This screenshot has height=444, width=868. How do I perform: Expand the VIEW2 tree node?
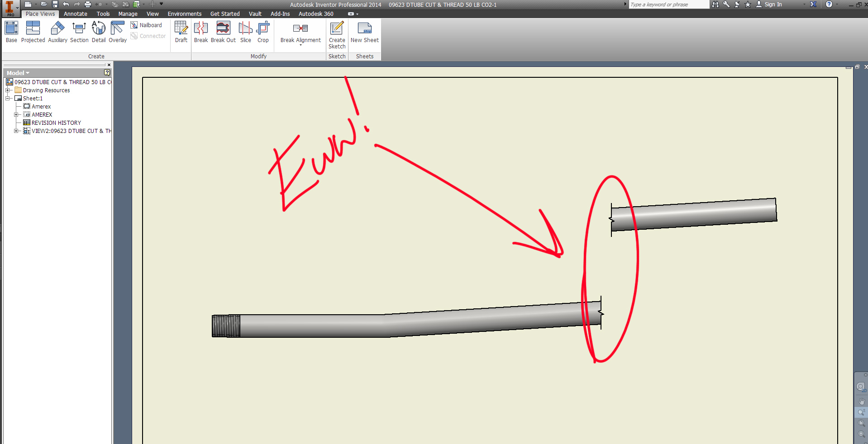click(16, 131)
